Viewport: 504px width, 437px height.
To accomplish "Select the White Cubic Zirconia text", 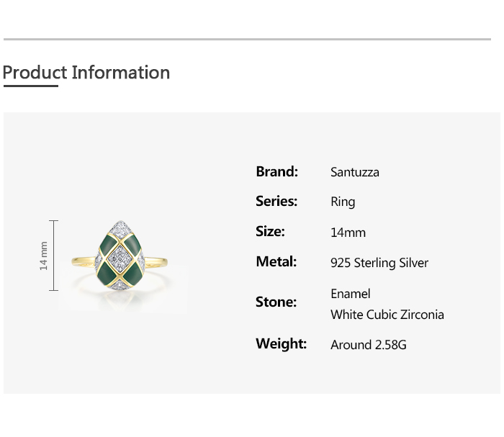I will 387,315.
